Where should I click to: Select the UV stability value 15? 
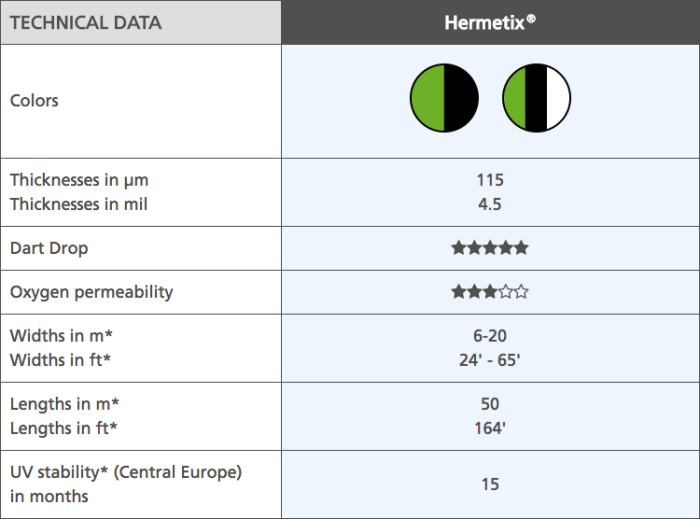tap(490, 484)
